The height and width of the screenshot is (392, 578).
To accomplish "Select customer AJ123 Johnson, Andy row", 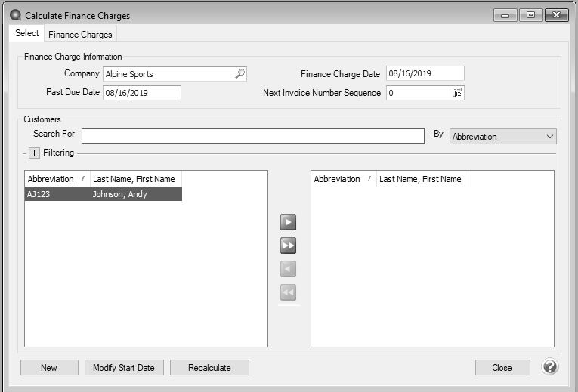I will (x=104, y=194).
